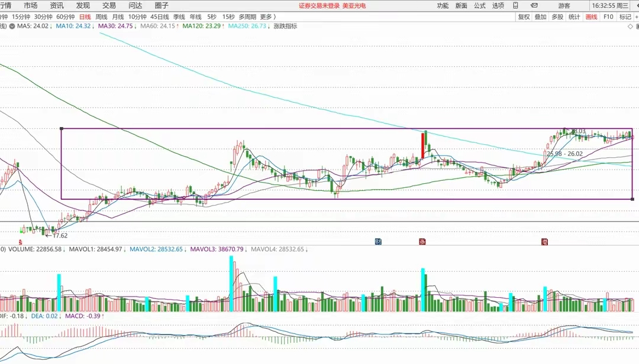
Task: Expand the 更多 periods list
Action: (x=268, y=17)
